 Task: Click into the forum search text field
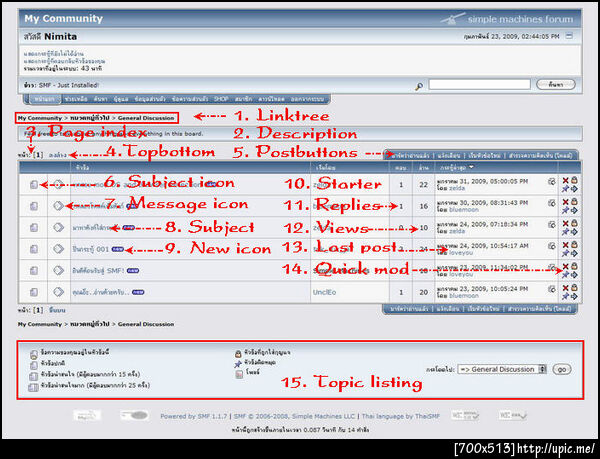[479, 85]
